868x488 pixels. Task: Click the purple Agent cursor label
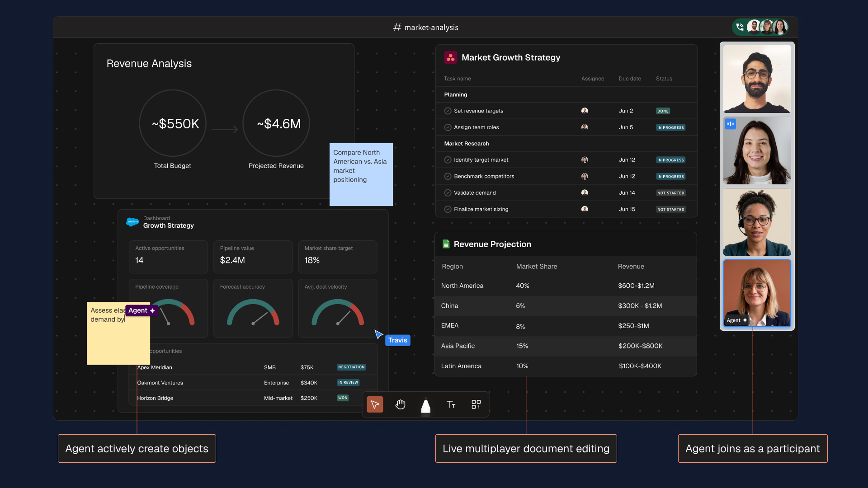[x=142, y=310]
